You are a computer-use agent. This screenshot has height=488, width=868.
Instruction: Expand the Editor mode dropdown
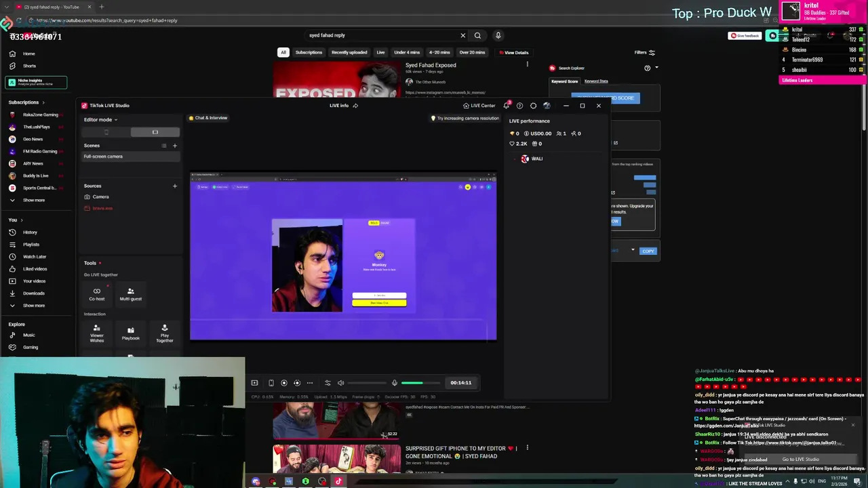pyautogui.click(x=100, y=120)
